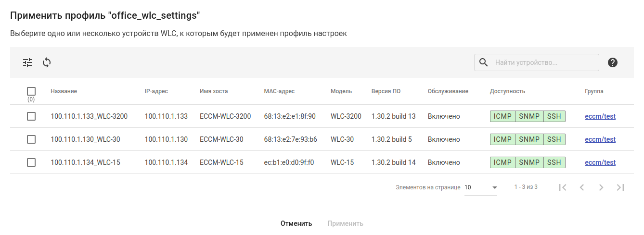This screenshot has height=235, width=644.
Task: Sort by the IP-адрес column header
Action: tap(156, 91)
